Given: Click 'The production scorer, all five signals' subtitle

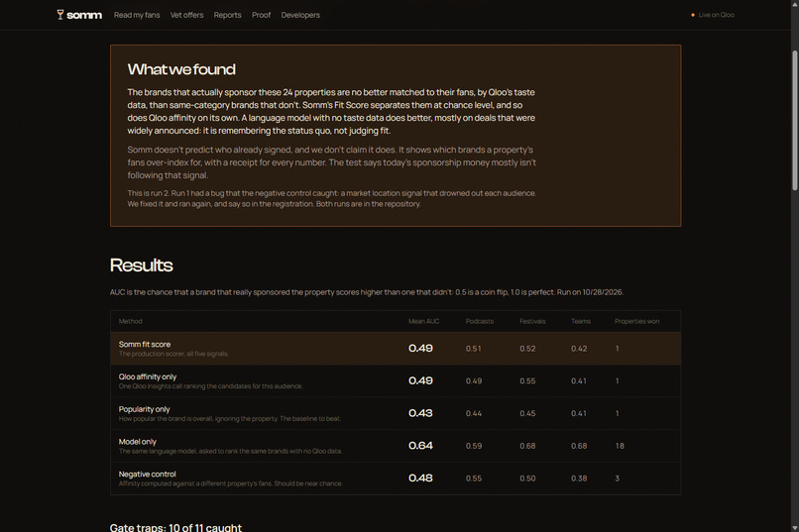Looking at the screenshot, I should [x=173, y=354].
